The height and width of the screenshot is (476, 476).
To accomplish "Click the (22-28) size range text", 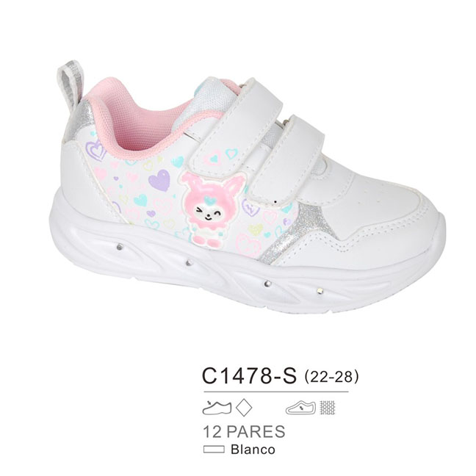I will tap(331, 376).
